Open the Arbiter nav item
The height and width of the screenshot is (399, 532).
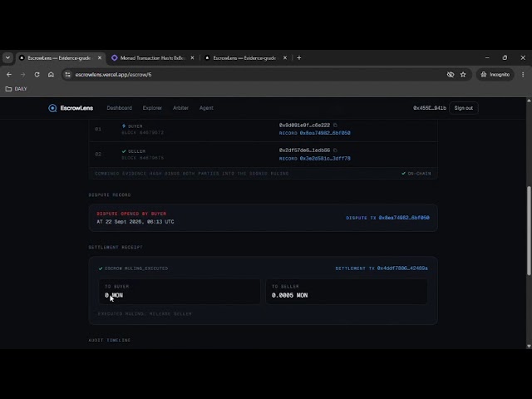180,108
